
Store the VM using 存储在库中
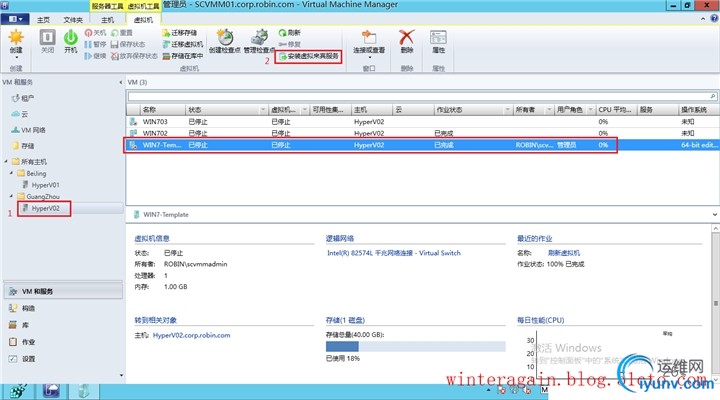183,56
